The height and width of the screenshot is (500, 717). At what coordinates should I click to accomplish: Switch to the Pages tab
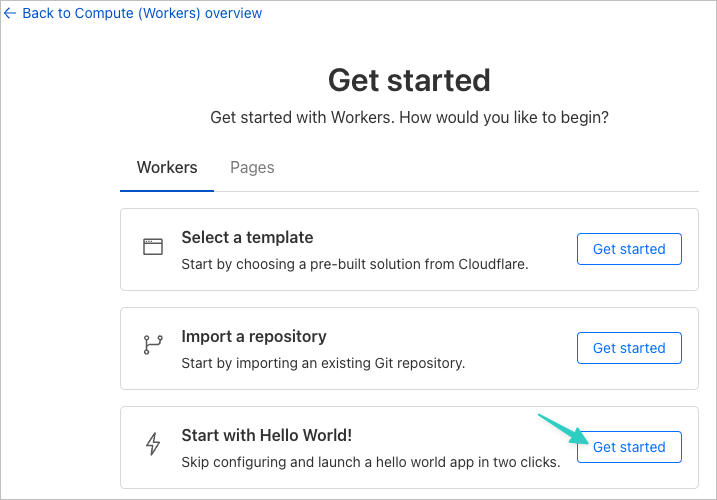(252, 167)
